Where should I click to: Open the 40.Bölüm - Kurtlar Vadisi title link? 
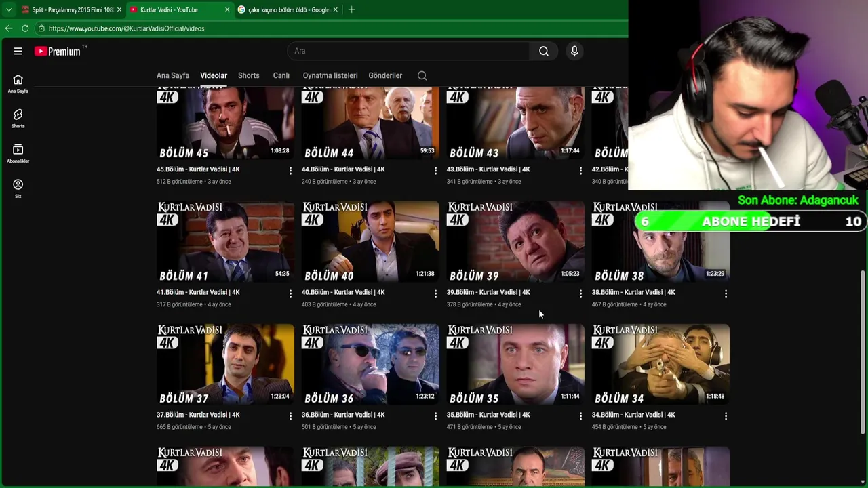[343, 292]
